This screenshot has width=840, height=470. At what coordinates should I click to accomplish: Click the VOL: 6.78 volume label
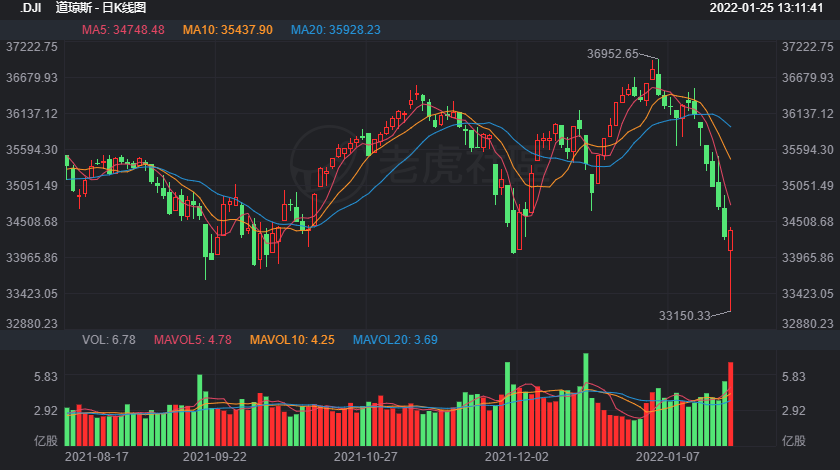tap(109, 340)
